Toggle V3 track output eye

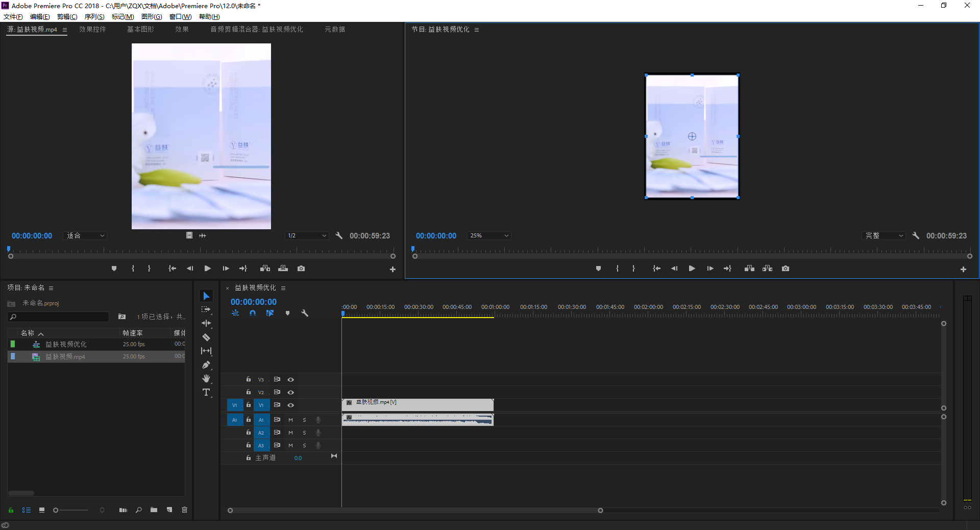click(291, 379)
